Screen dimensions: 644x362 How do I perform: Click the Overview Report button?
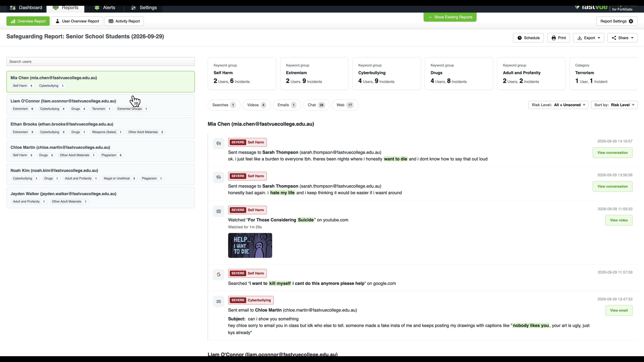28,21
